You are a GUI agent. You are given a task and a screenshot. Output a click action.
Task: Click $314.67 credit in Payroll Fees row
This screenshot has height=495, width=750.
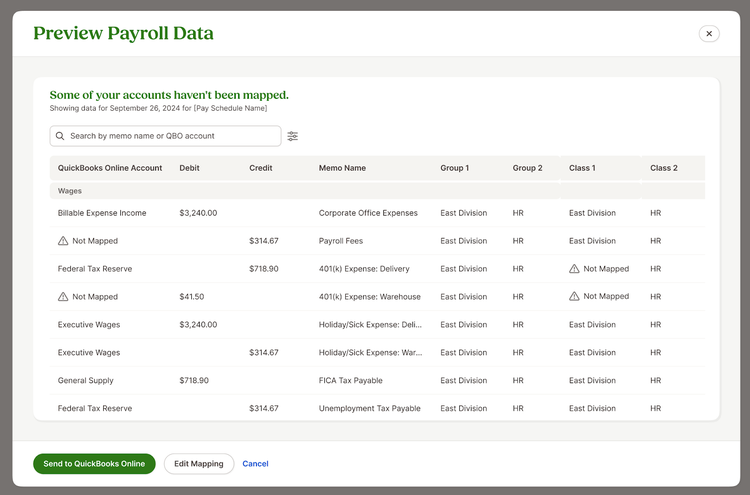(x=264, y=241)
